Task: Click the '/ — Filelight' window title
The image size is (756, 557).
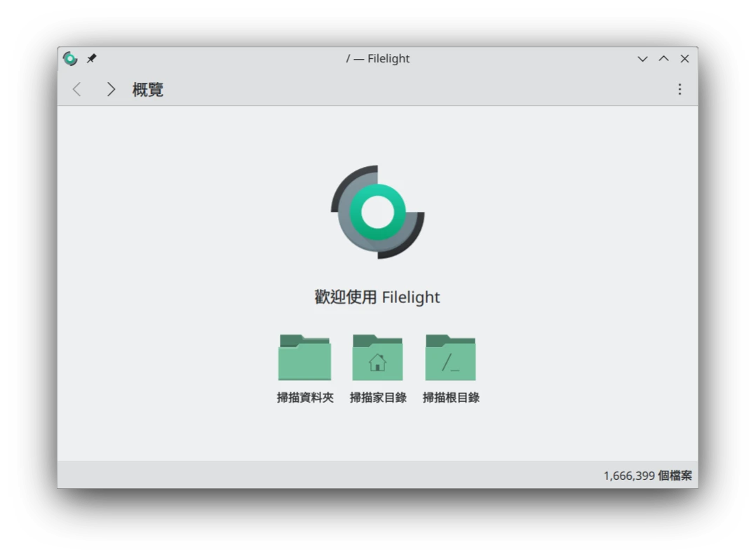Action: [x=377, y=59]
